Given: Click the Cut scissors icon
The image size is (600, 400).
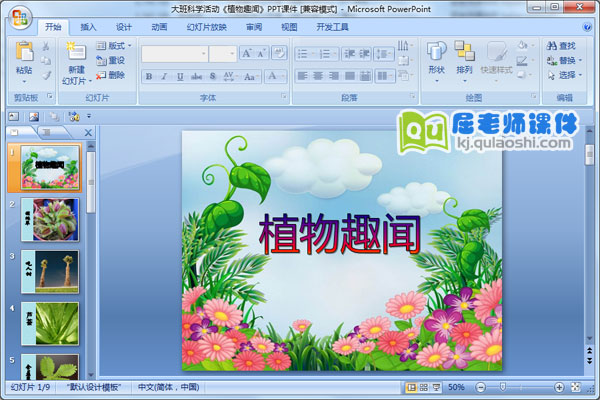Looking at the screenshot, I should [46, 46].
